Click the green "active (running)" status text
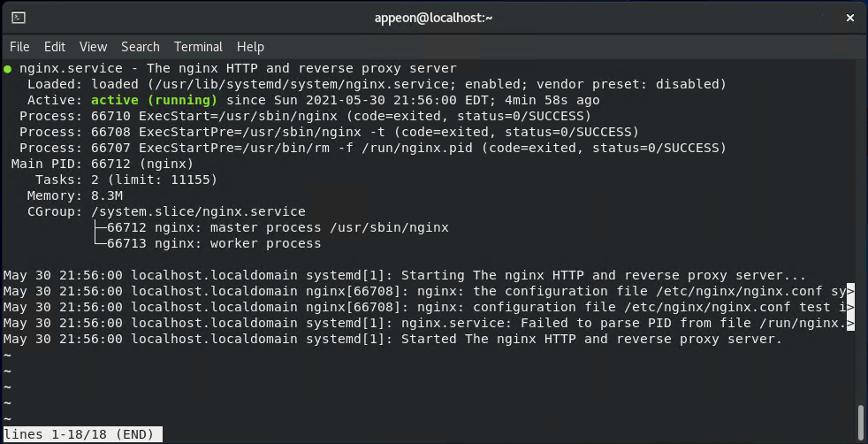868x444 pixels. 154,101
